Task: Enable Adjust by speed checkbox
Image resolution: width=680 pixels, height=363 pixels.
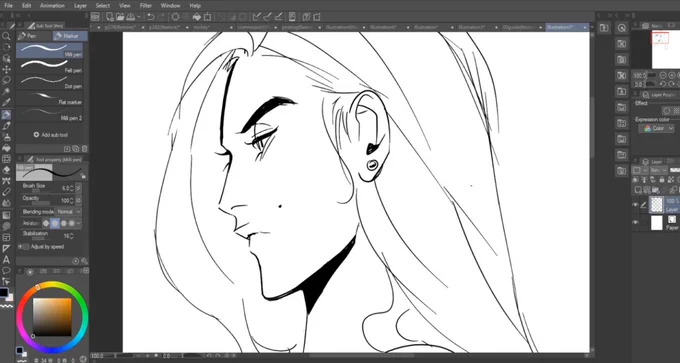Action: (25, 247)
